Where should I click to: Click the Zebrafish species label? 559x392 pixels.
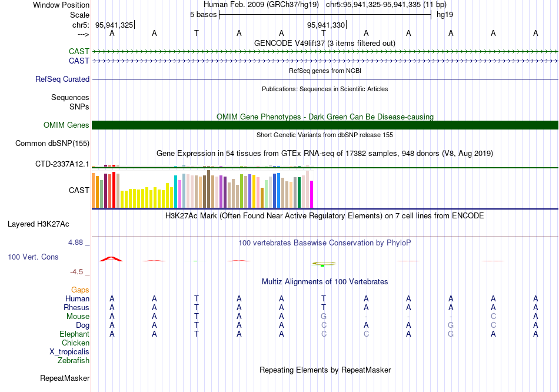tap(74, 361)
